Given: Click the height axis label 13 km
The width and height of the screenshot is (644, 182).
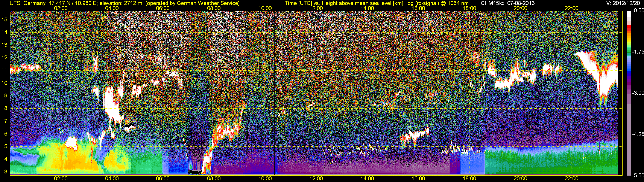Looking at the screenshot, I should tap(5, 45).
